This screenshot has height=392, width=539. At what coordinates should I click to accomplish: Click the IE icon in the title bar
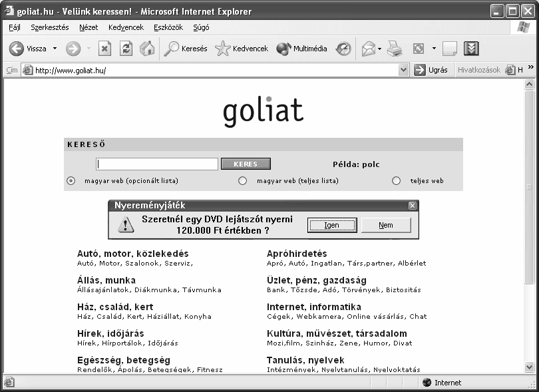(x=9, y=11)
